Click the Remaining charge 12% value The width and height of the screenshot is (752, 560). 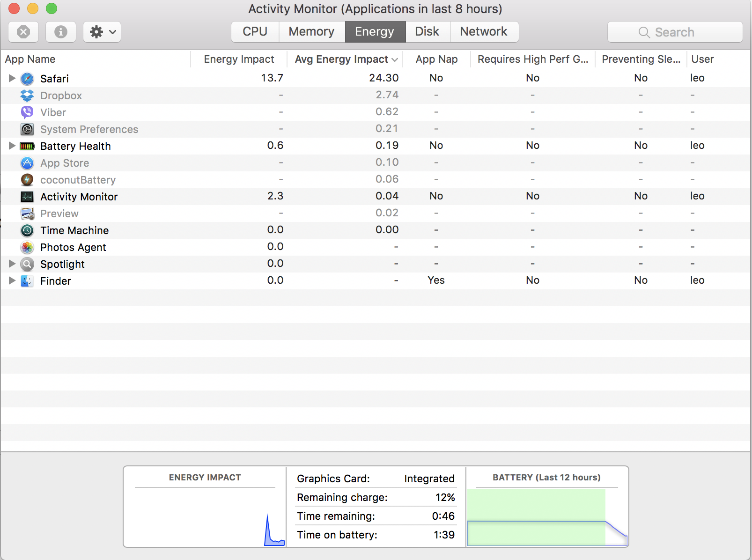(445, 497)
